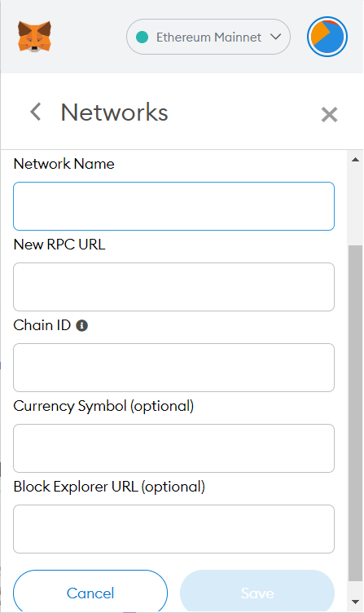Viewport: 364px width, 613px height.
Task: Cancel the new network form
Action: click(90, 593)
